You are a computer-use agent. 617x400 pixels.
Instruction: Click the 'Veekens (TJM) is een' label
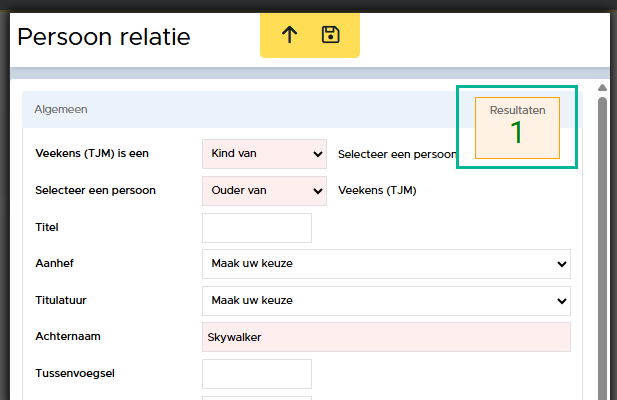pos(92,153)
